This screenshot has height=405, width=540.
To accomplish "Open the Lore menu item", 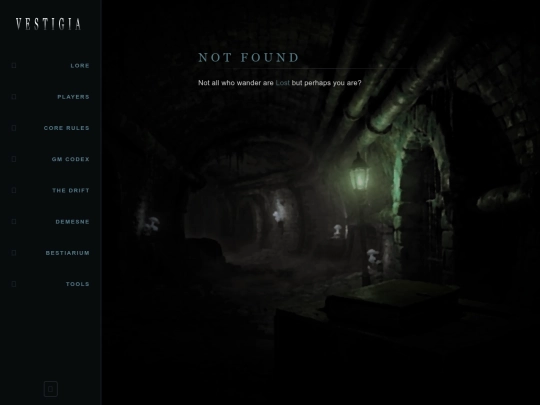I will pos(80,66).
